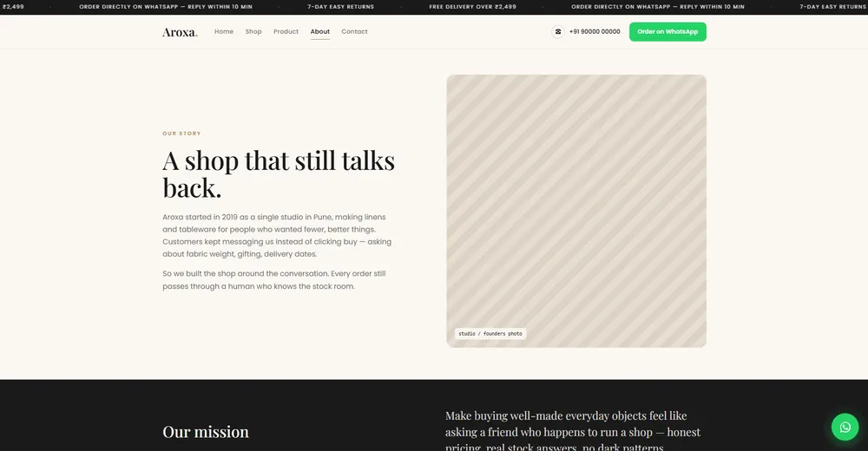Click the phone icon in header
Screen dimensions: 868x451
pos(558,31)
